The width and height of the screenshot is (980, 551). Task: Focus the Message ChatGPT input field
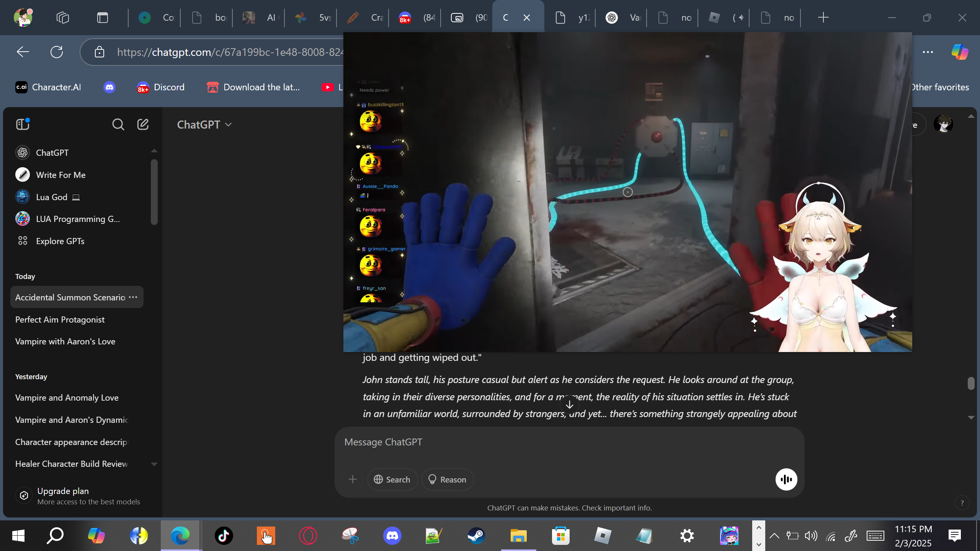(569, 442)
